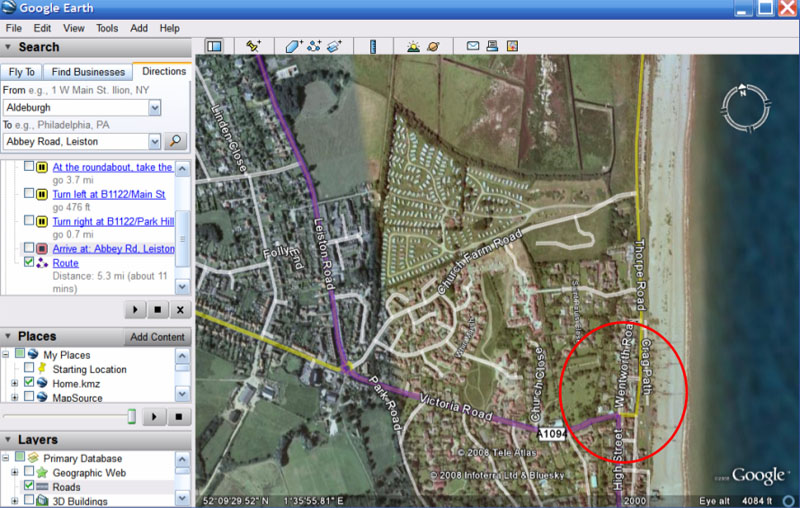Image resolution: width=800 pixels, height=508 pixels.
Task: Click Starting Location pushpin icon
Action: tap(42, 368)
